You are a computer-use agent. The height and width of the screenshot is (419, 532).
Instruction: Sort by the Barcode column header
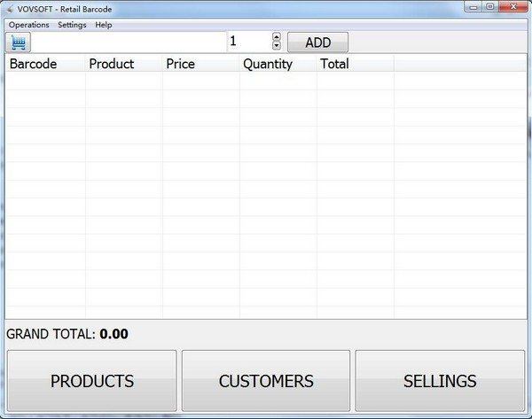click(x=44, y=64)
